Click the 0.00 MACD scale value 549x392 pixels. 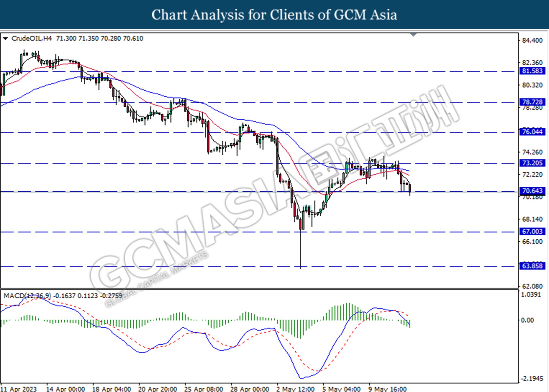527,320
